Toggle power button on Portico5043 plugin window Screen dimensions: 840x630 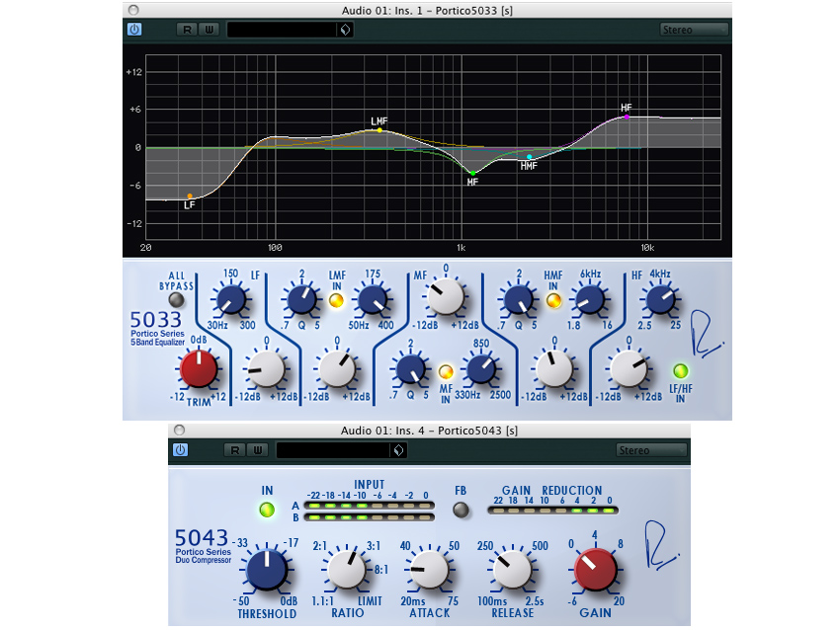[x=181, y=450]
